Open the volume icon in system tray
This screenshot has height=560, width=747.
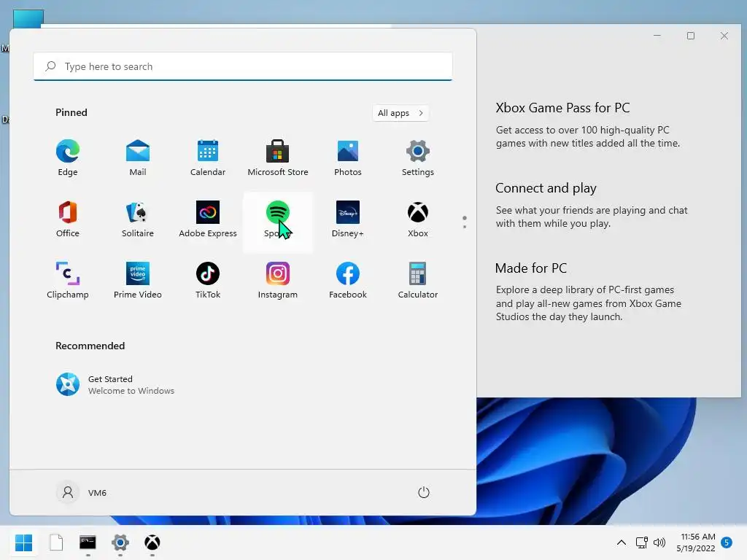click(x=659, y=542)
